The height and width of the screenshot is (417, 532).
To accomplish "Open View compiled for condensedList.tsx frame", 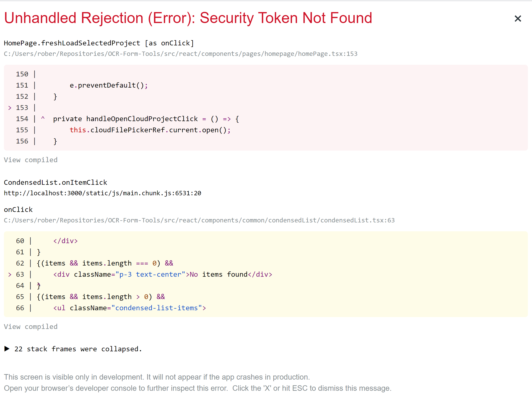I will tap(31, 326).
